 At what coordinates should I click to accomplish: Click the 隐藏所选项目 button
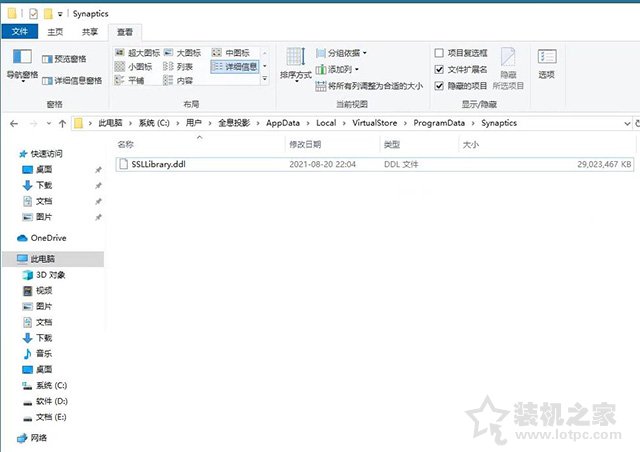coord(508,68)
